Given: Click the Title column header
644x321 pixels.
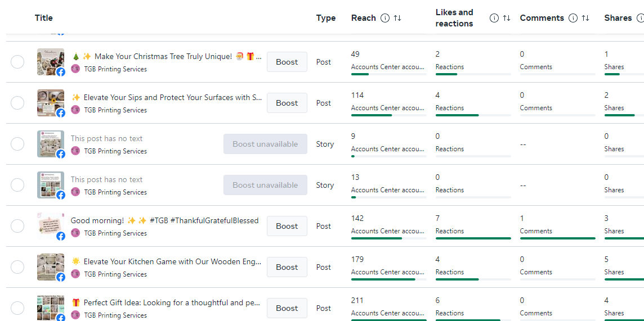Looking at the screenshot, I should tap(44, 18).
